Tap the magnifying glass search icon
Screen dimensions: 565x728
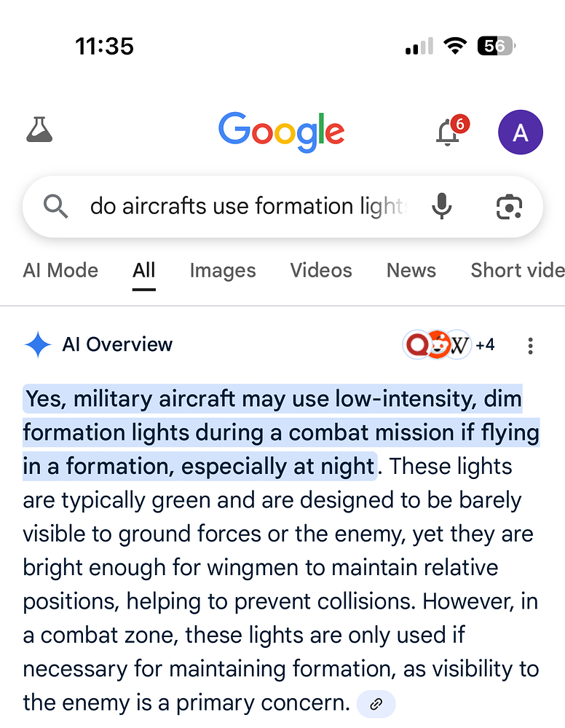(55, 207)
